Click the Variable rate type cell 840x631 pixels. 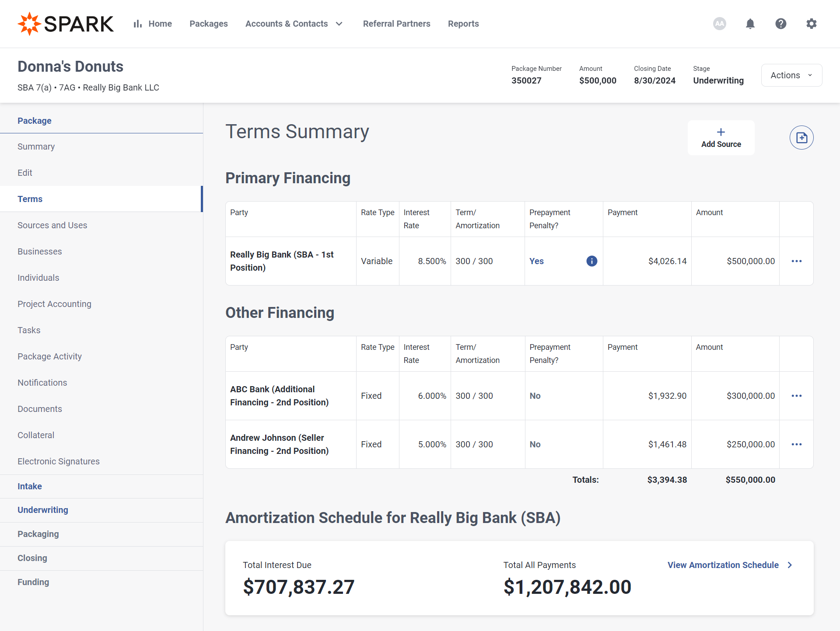pyautogui.click(x=377, y=261)
